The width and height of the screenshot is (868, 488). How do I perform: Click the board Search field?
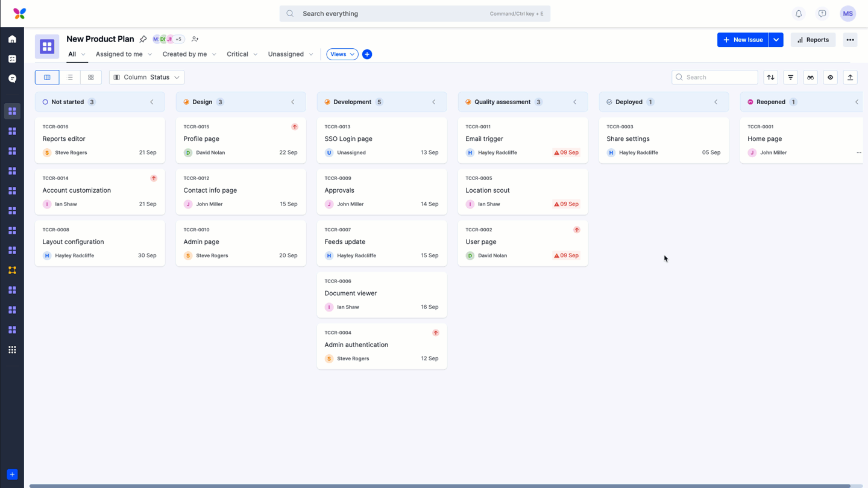715,77
